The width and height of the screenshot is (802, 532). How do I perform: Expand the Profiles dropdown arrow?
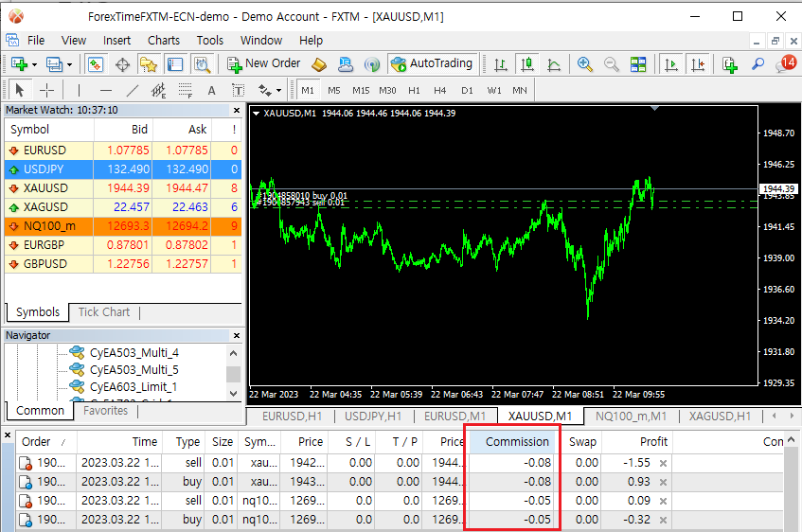coord(69,64)
